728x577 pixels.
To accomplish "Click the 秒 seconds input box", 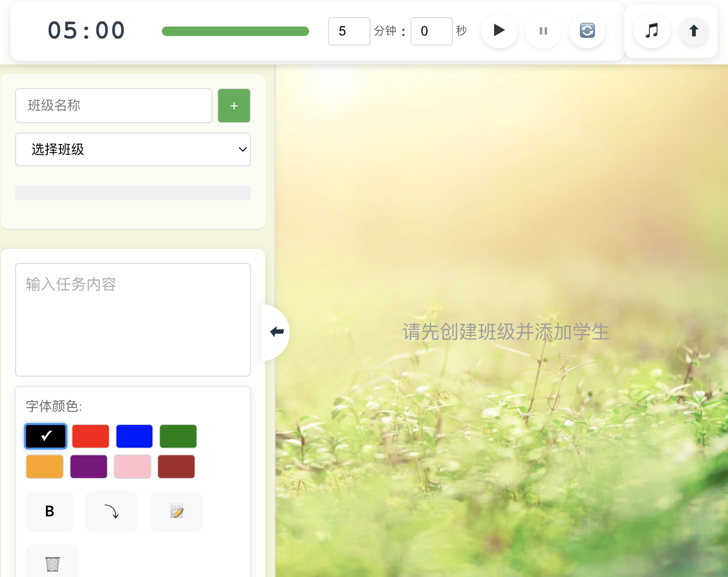I will click(431, 31).
